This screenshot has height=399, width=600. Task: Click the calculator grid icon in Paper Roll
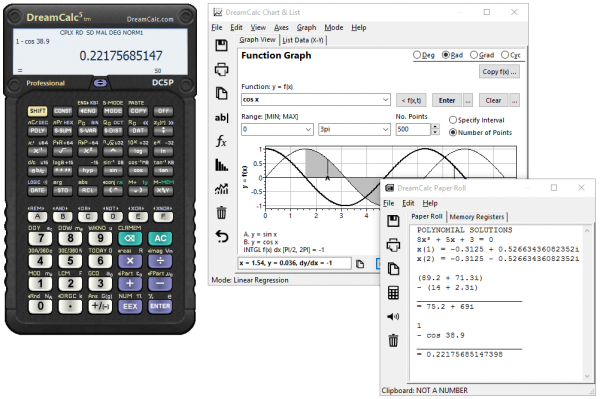coord(393,293)
